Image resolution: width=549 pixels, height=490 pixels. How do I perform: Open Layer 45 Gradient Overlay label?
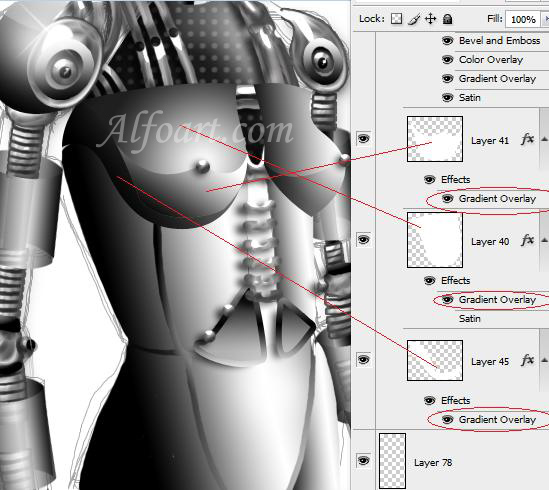pos(498,419)
